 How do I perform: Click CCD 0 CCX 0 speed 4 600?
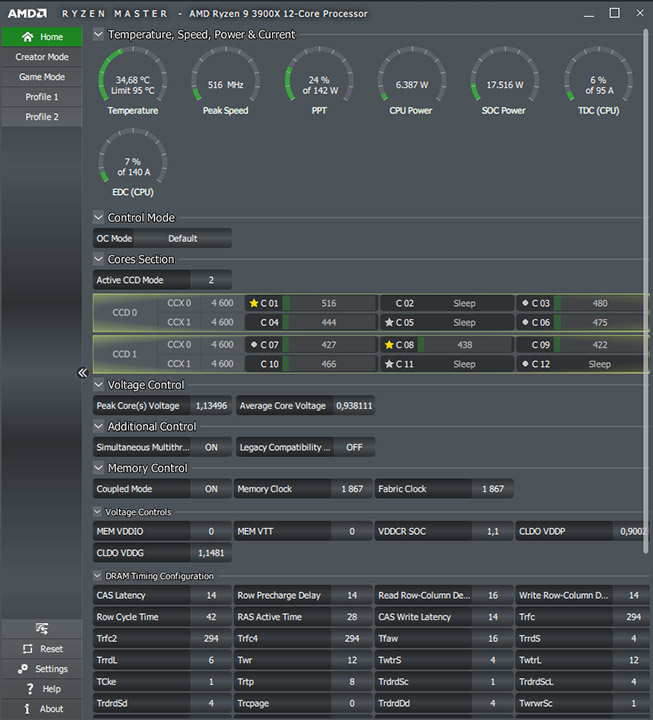(x=222, y=303)
